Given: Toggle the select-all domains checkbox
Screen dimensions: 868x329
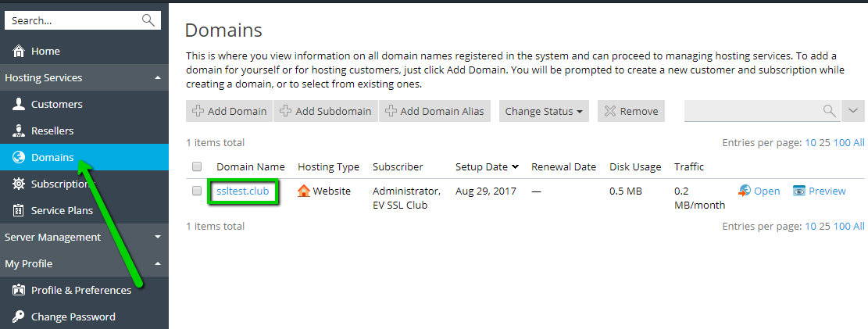Looking at the screenshot, I should coord(197,166).
